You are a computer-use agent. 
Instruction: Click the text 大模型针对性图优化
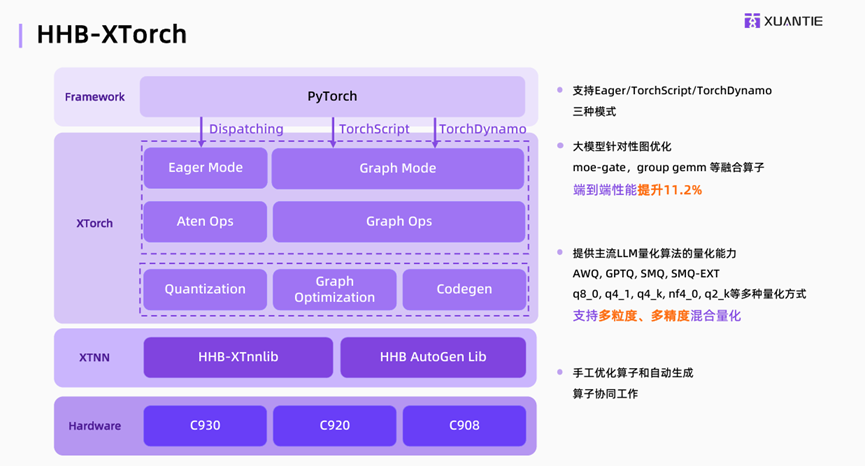coord(622,147)
